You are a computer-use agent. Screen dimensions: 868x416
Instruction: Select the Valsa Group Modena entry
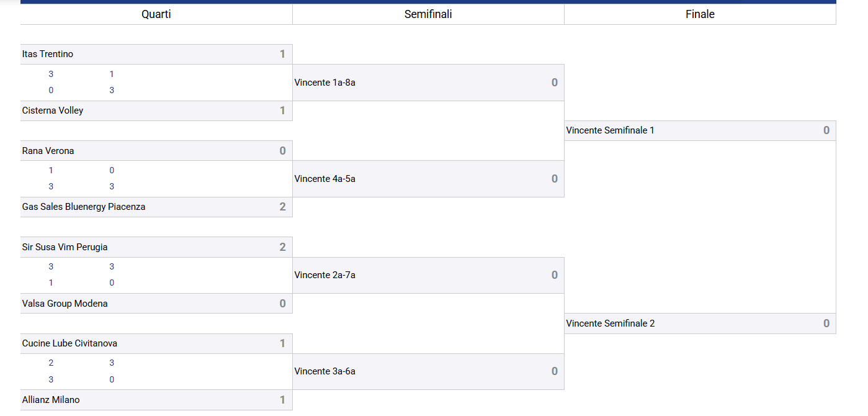click(x=65, y=304)
